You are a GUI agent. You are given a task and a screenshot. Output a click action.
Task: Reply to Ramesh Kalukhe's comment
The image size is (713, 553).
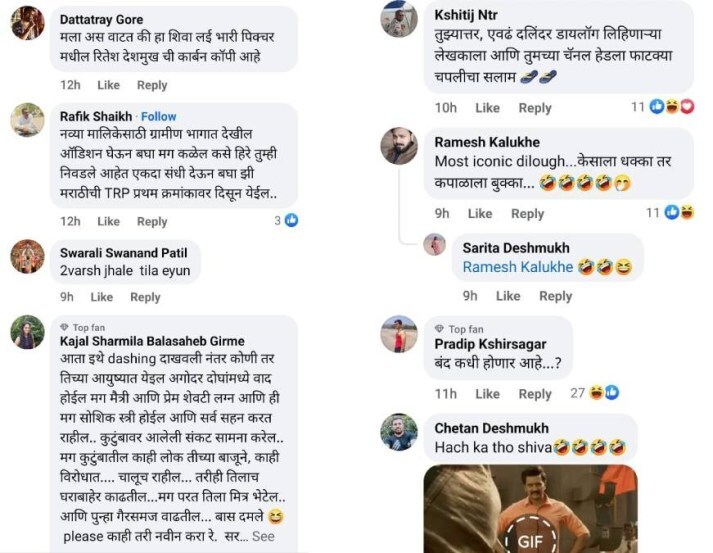tap(527, 214)
